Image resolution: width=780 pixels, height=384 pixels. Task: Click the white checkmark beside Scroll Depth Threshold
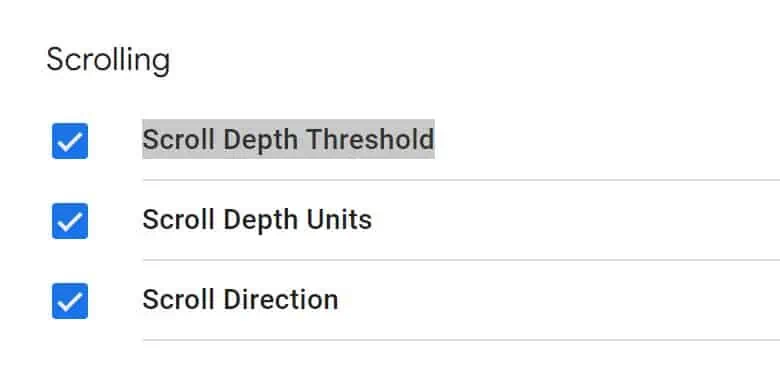pyautogui.click(x=70, y=142)
